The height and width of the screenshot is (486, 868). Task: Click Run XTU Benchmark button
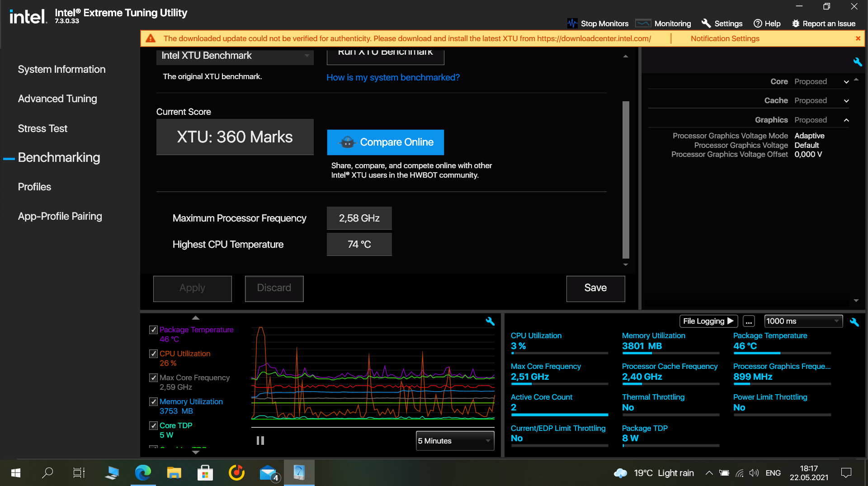(x=385, y=56)
